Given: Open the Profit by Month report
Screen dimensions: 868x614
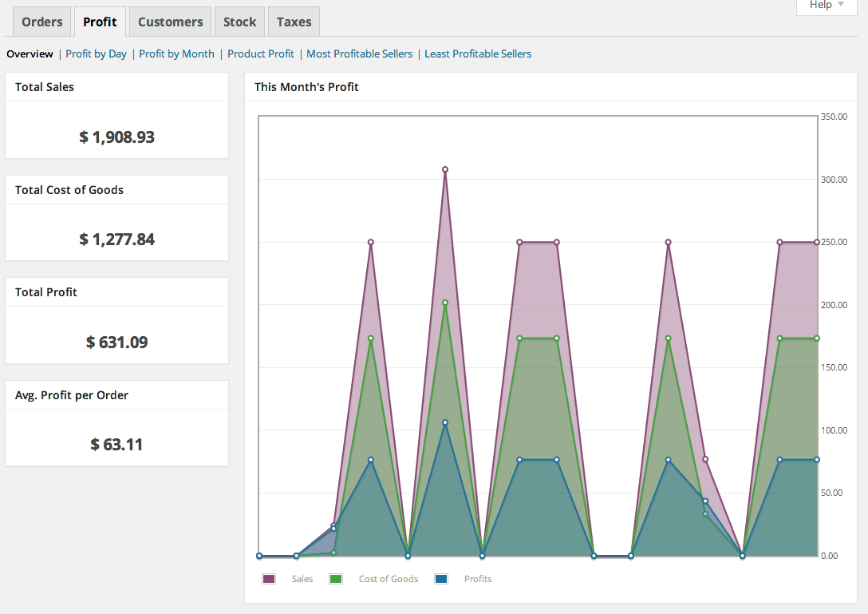Looking at the screenshot, I should tap(176, 53).
